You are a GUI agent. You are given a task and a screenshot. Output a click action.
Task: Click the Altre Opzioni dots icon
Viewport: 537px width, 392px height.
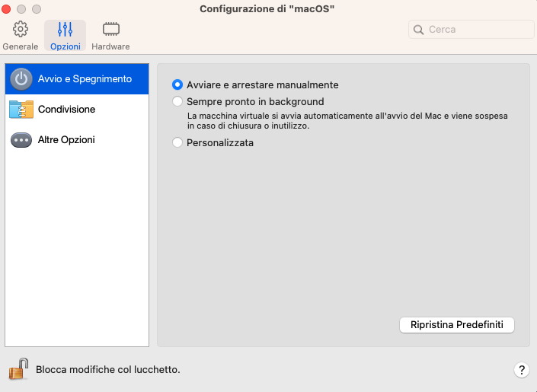pyautogui.click(x=21, y=140)
